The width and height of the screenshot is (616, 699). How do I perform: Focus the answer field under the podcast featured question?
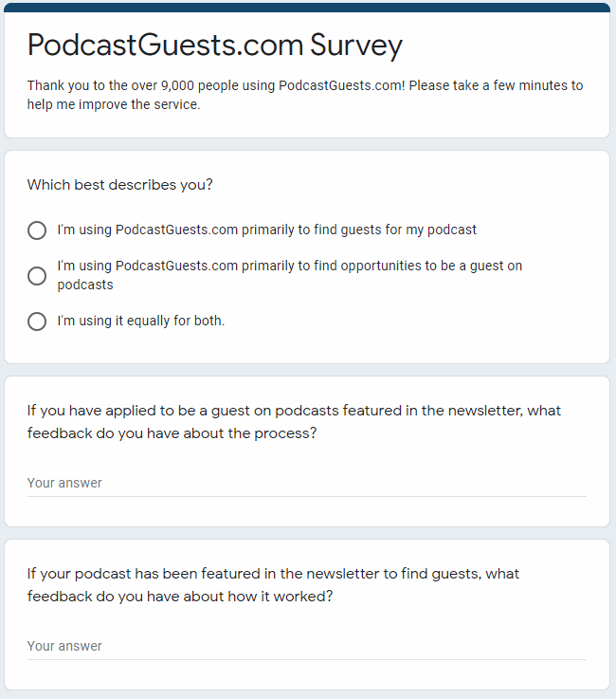pyautogui.click(x=306, y=646)
